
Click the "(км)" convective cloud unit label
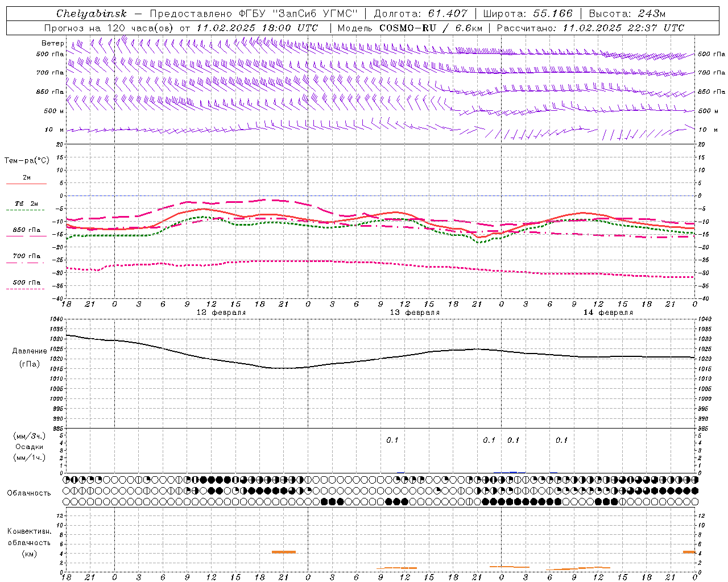[x=29, y=554]
